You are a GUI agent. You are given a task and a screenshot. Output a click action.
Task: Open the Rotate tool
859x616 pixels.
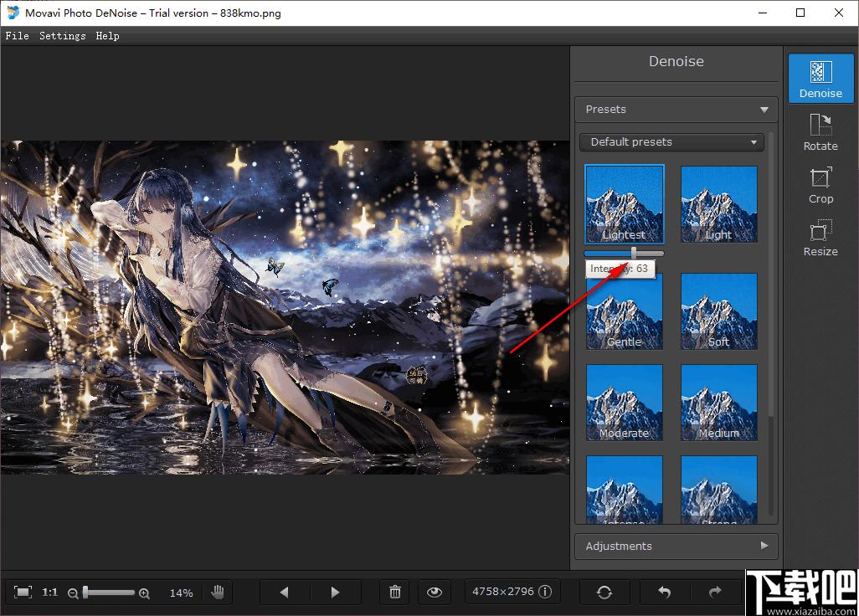(820, 132)
